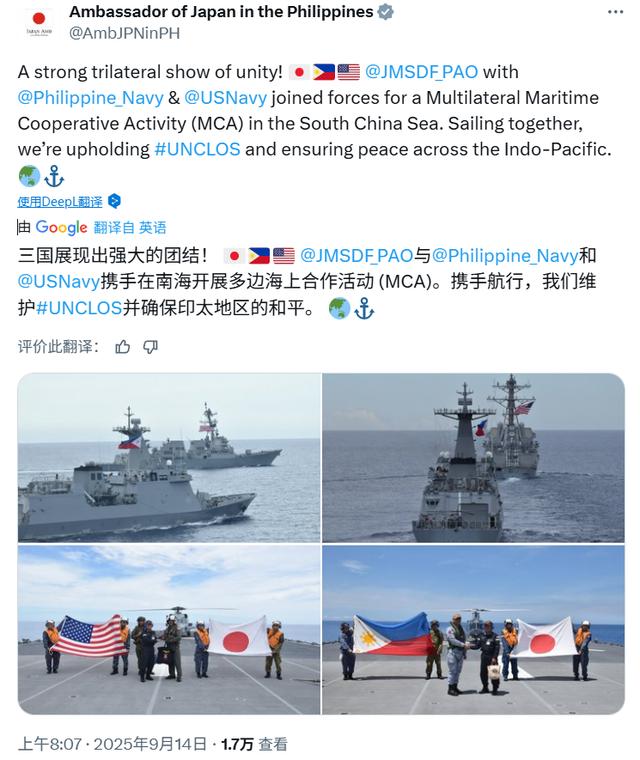Click 翻译自 英语 translation source label
The width and height of the screenshot is (640, 760).
point(130,227)
